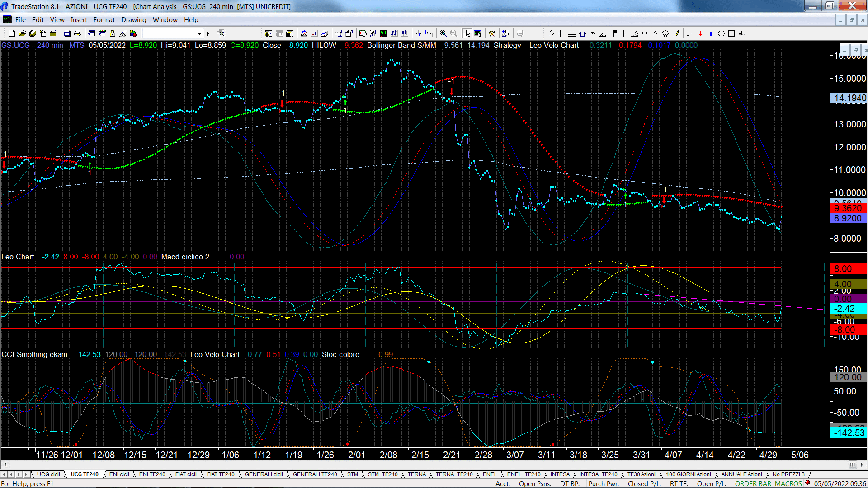868x488 pixels.
Task: Click the expand bar spacing icon
Action: pyautogui.click(x=429, y=33)
